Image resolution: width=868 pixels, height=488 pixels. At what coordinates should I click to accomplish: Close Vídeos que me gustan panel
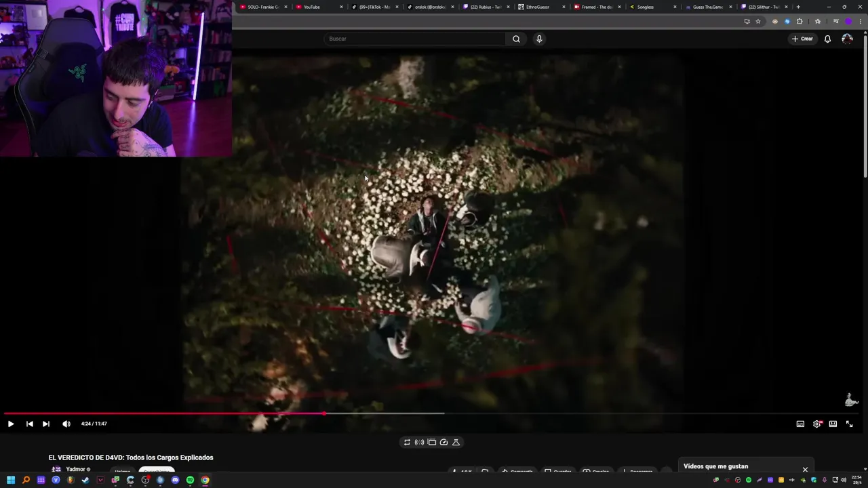pos(805,469)
